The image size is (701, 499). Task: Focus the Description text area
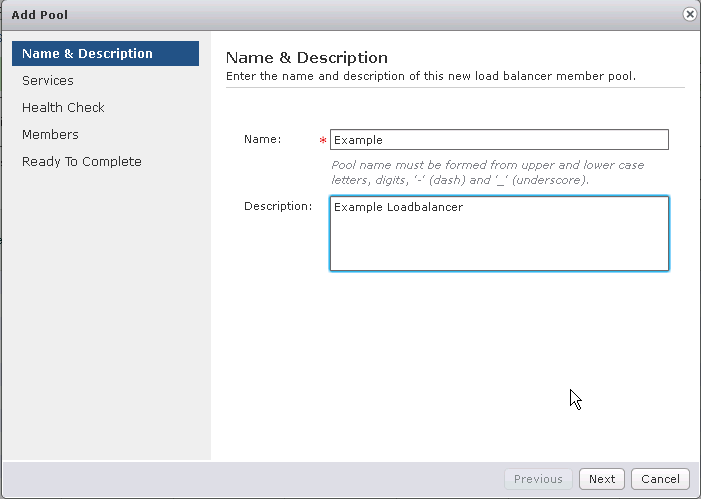coord(499,233)
